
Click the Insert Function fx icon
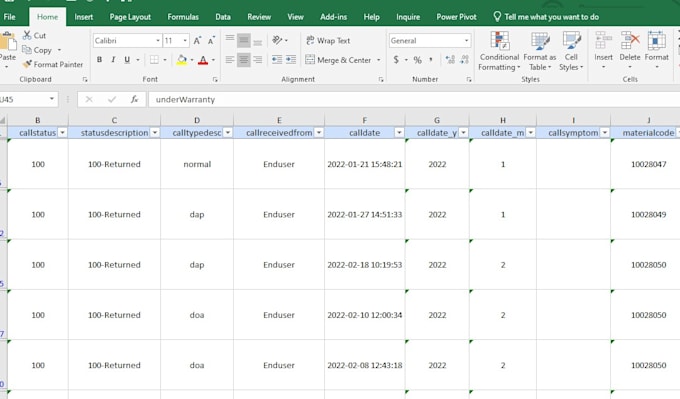[134, 99]
